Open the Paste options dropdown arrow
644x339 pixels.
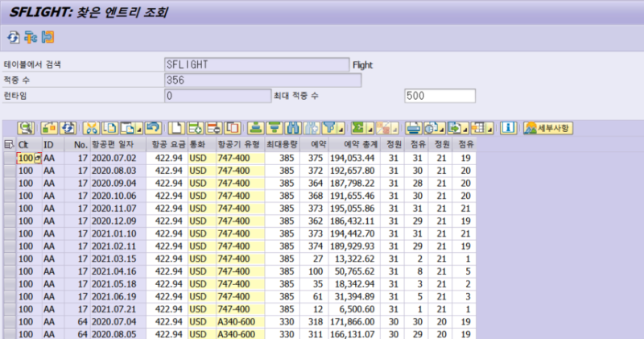[139, 130]
